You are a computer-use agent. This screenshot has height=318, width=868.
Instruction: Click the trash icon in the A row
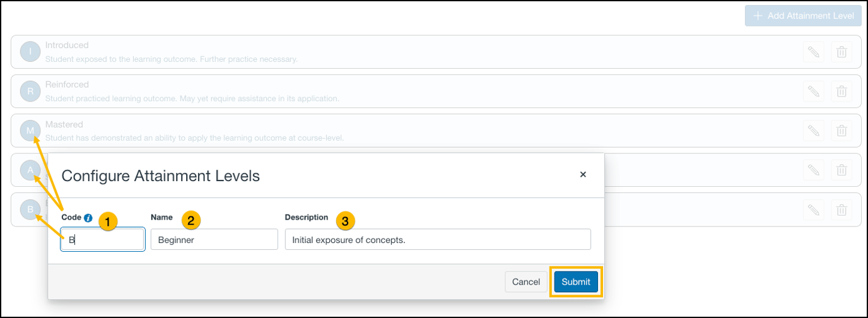[842, 170]
